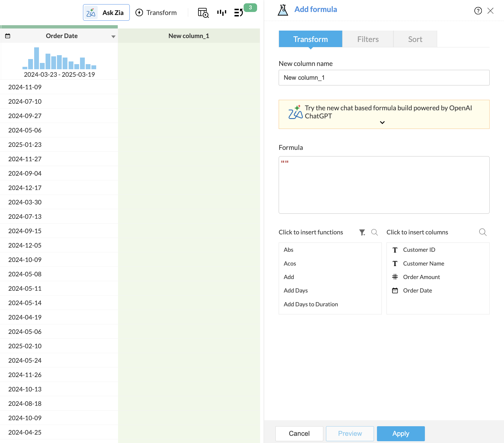Select the 2024-12-17 date cell

tap(59, 188)
